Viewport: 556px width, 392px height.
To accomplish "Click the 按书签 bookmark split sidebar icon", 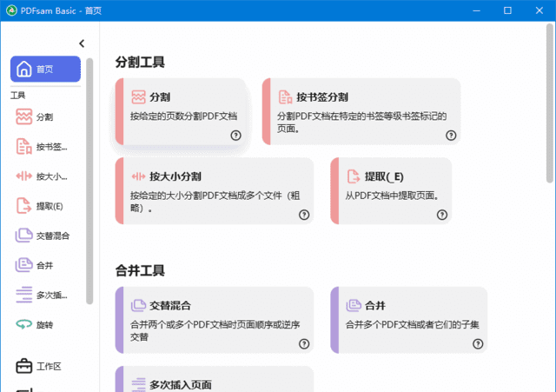I will [23, 147].
